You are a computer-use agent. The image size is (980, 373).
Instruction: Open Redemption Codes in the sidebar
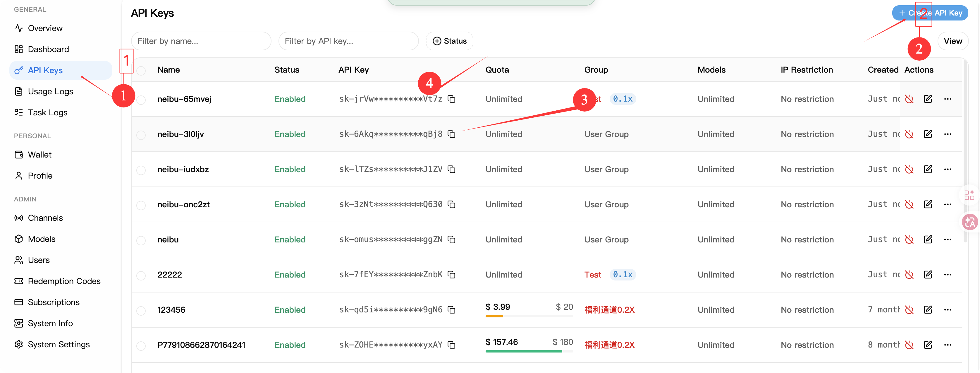point(61,281)
